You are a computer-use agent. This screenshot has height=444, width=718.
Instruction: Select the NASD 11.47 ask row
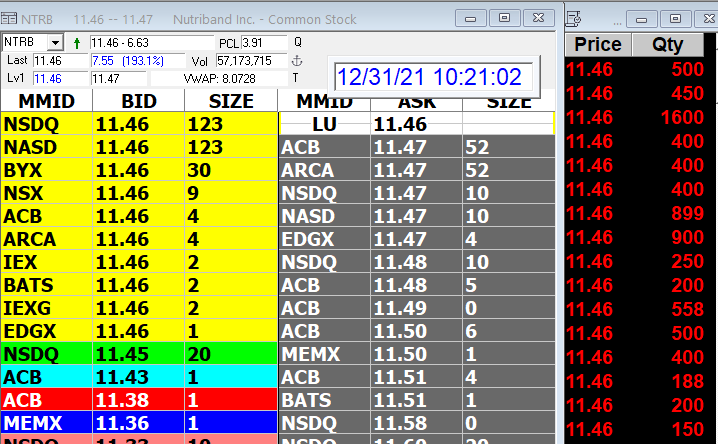417,216
